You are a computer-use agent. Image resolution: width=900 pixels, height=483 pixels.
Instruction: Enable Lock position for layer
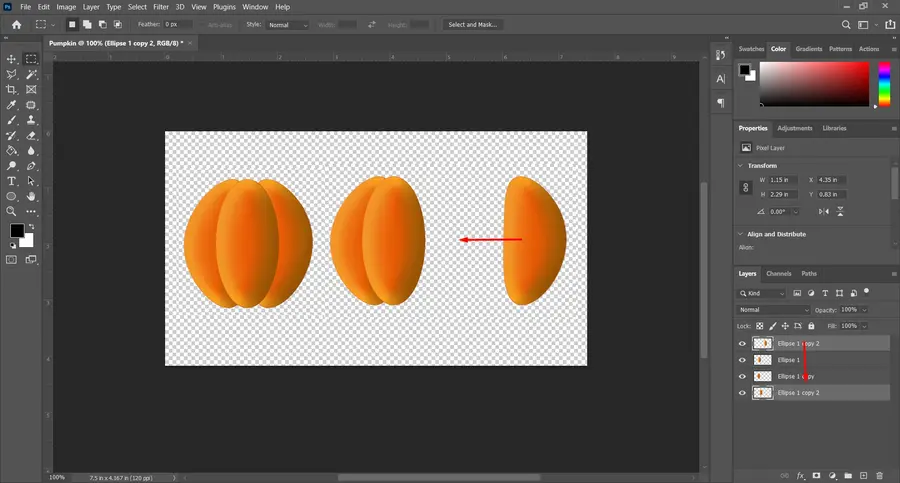[785, 326]
